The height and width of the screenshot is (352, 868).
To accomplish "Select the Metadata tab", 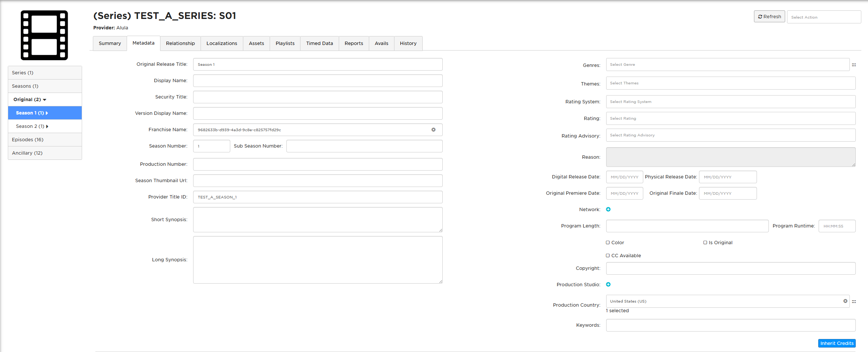I will [143, 43].
